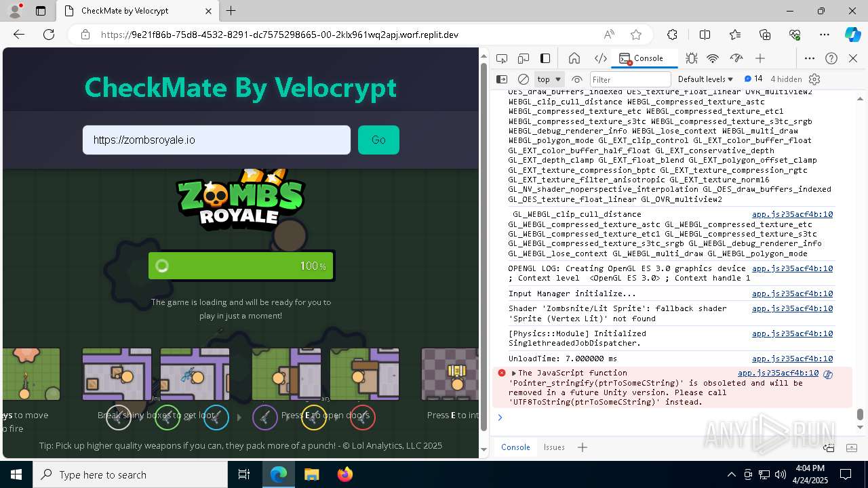This screenshot has height=488, width=868.
Task: Toggle device emulation in DevTools
Action: coord(524,58)
